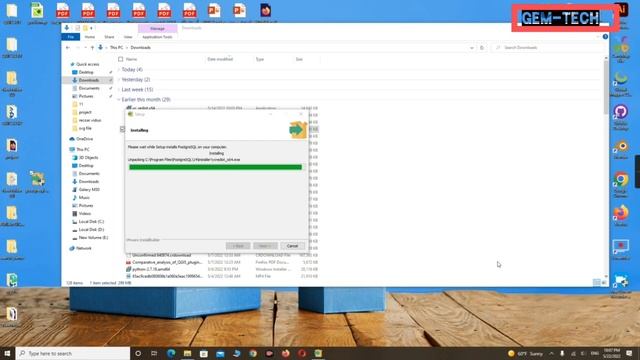
Task: Click the installer icon beside python-2.7 file
Action: 129,269
